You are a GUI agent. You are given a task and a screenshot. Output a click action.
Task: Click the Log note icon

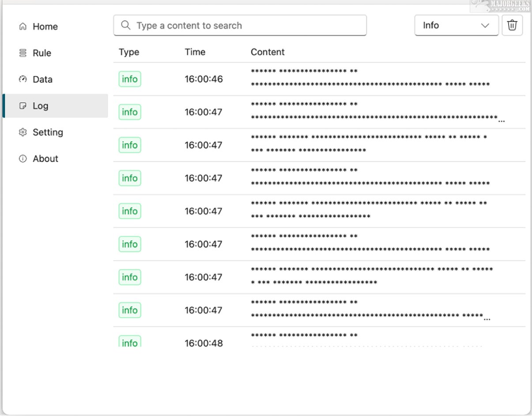[x=23, y=106]
